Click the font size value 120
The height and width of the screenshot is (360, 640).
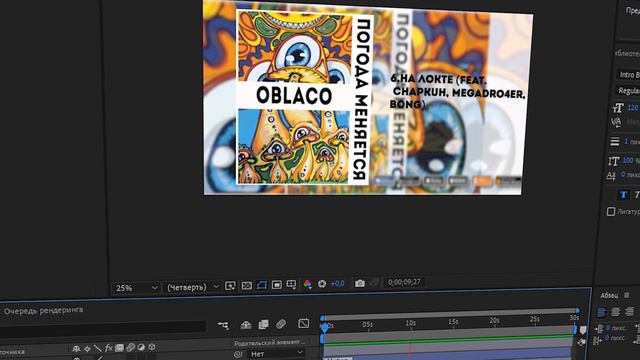point(633,107)
